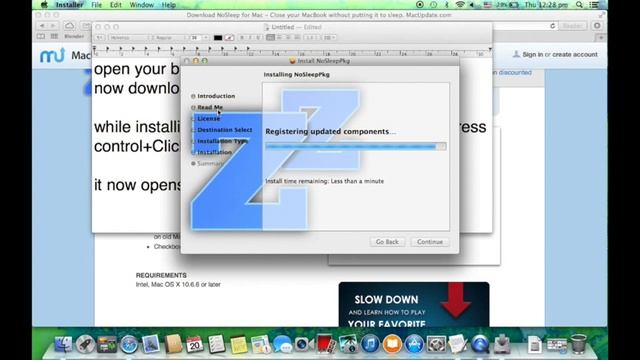
Task: Open the Installer menu
Action: point(69,5)
